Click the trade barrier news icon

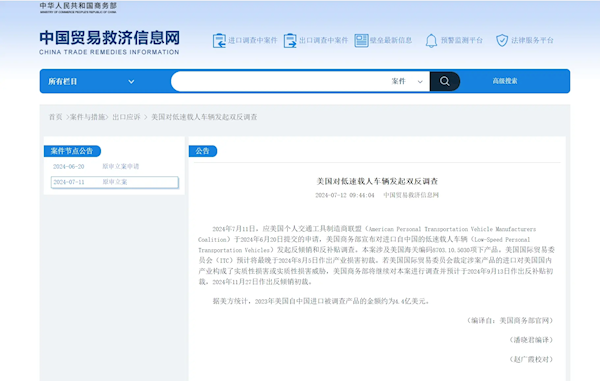pos(361,41)
